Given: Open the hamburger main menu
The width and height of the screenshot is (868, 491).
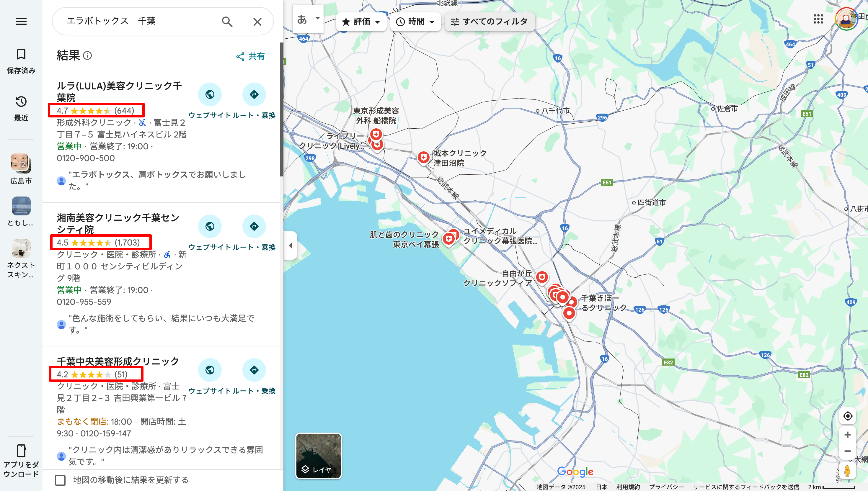Looking at the screenshot, I should coord(21,21).
